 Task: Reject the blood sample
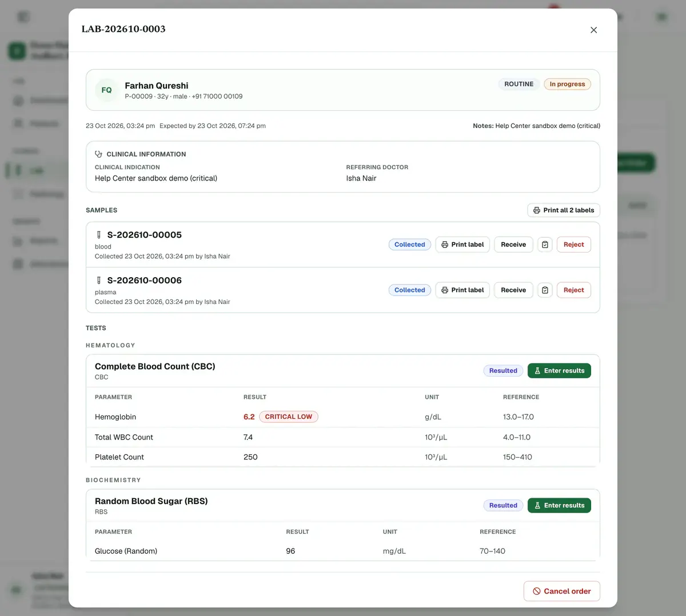click(573, 245)
